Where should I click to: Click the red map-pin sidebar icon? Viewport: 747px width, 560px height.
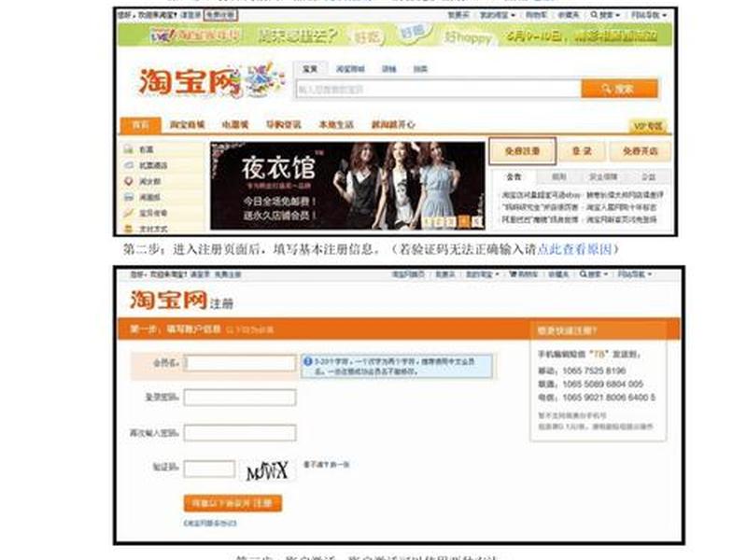[128, 181]
